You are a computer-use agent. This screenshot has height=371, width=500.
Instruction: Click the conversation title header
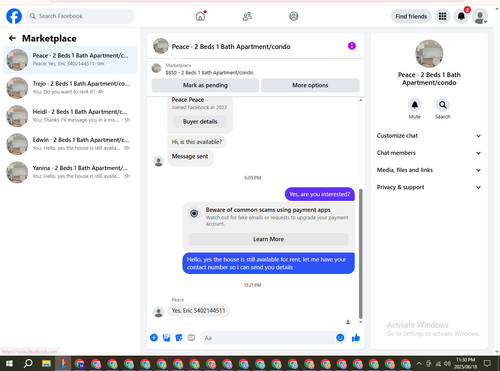click(x=231, y=47)
